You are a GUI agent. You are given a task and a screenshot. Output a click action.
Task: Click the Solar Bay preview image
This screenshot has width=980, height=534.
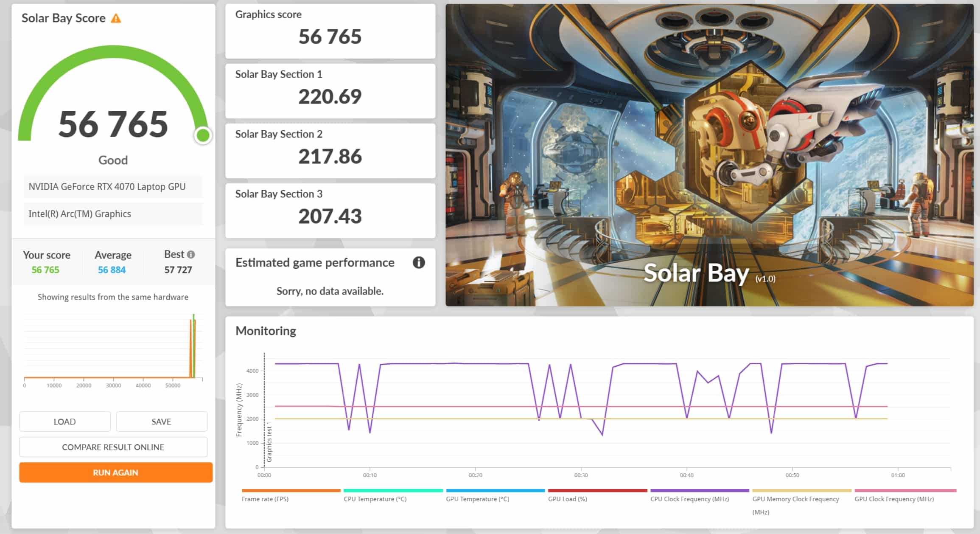(x=709, y=155)
